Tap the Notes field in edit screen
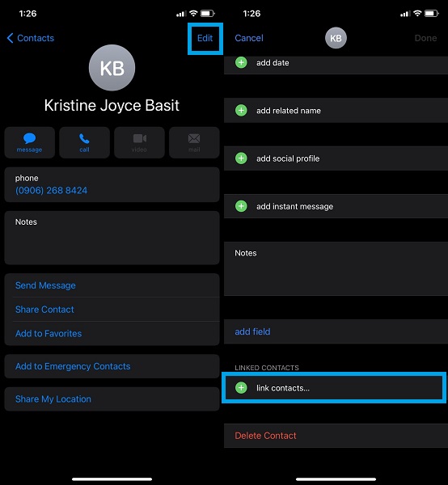This screenshot has height=485, width=448. click(336, 268)
